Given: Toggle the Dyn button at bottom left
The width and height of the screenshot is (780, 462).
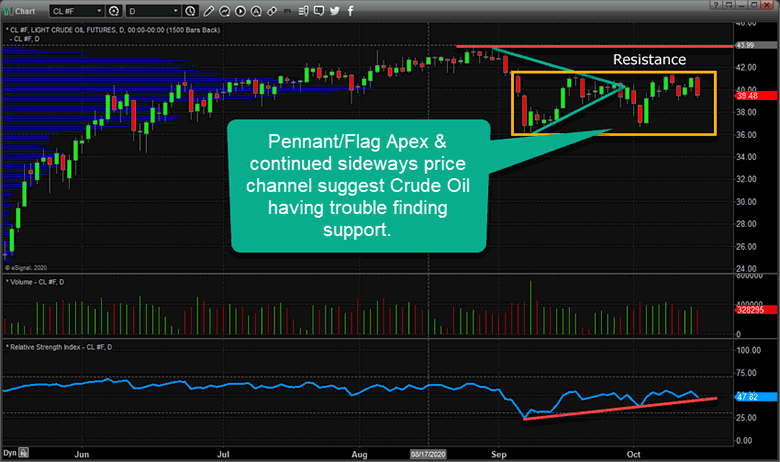Looking at the screenshot, I should click(15, 453).
